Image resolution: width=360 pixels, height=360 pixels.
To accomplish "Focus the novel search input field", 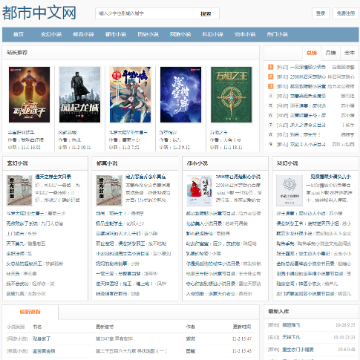I will 144,14.
